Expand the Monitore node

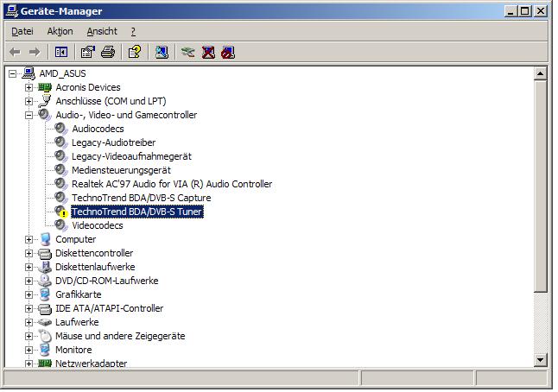29,350
